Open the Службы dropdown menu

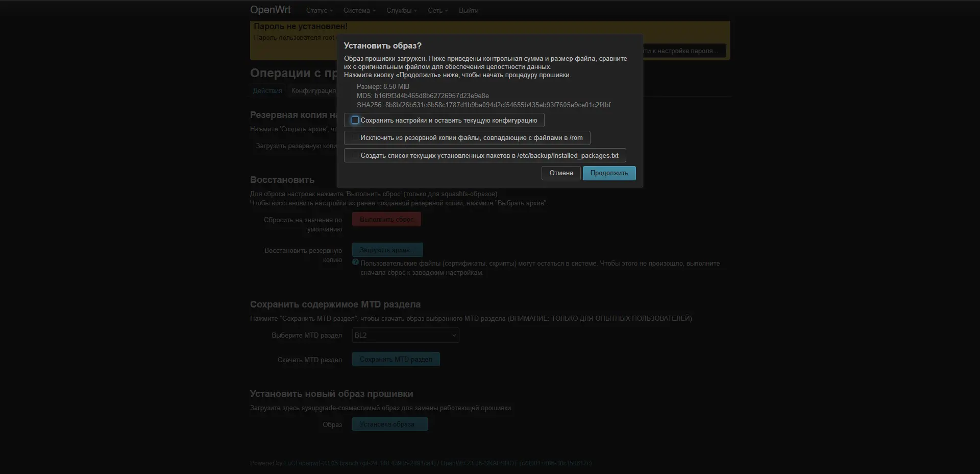[x=401, y=11]
